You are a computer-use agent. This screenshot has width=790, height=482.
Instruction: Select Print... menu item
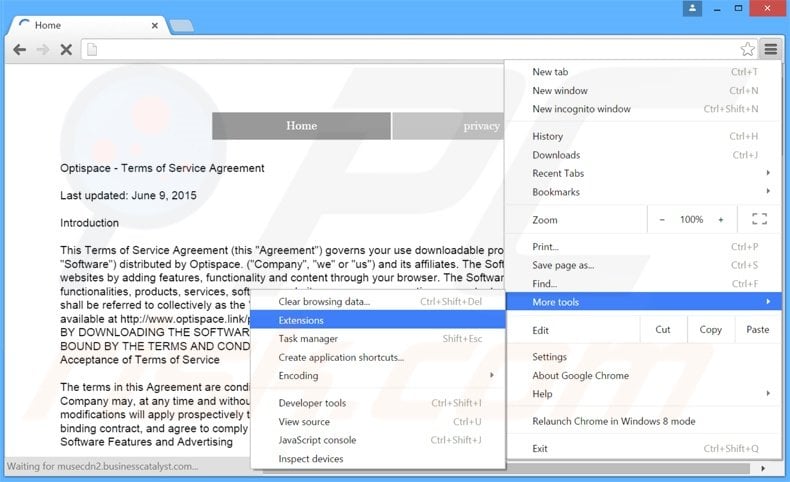644,247
